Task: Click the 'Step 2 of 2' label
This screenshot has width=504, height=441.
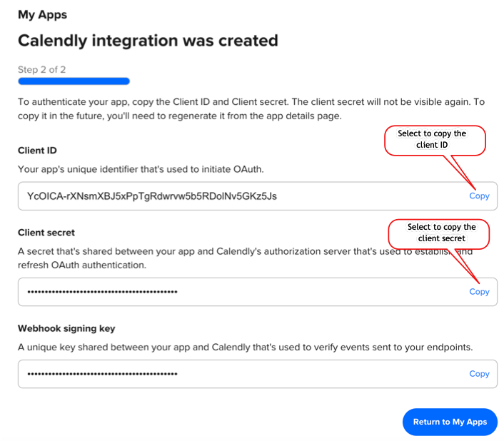Action: (42, 69)
